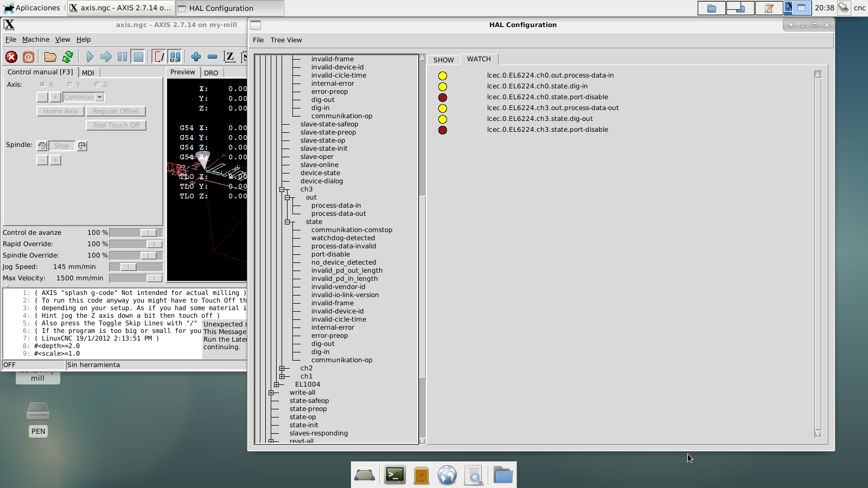Open terminal from the bottom dock
This screenshot has height=488, width=868.
click(x=395, y=475)
